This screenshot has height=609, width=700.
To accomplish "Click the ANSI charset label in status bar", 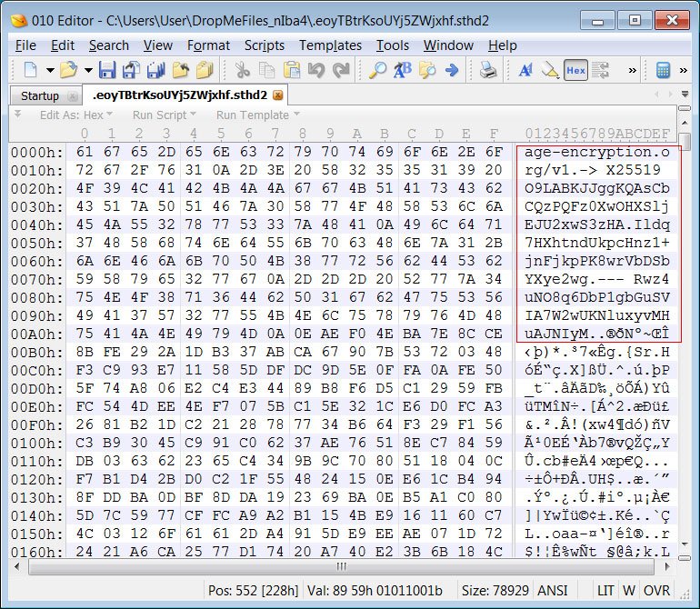I will click(552, 590).
